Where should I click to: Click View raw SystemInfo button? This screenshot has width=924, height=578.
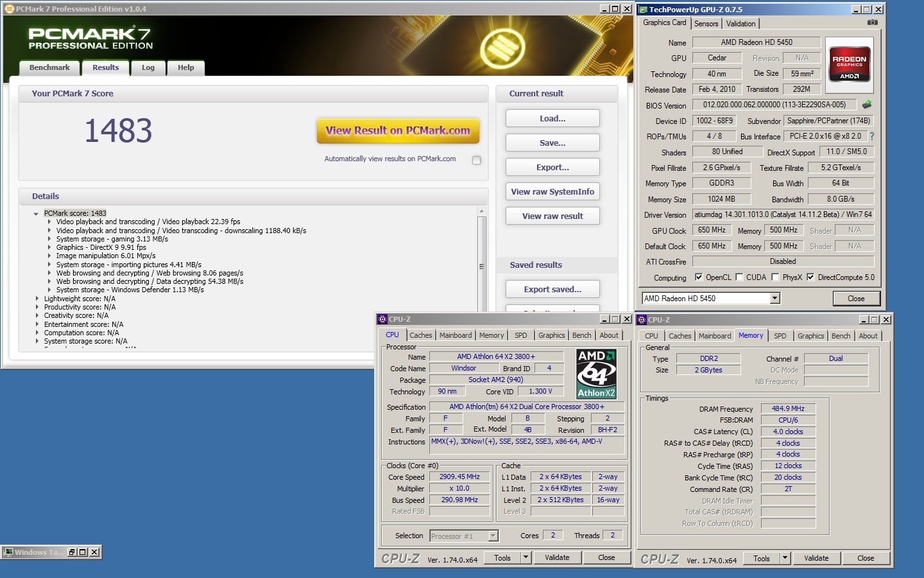[552, 191]
